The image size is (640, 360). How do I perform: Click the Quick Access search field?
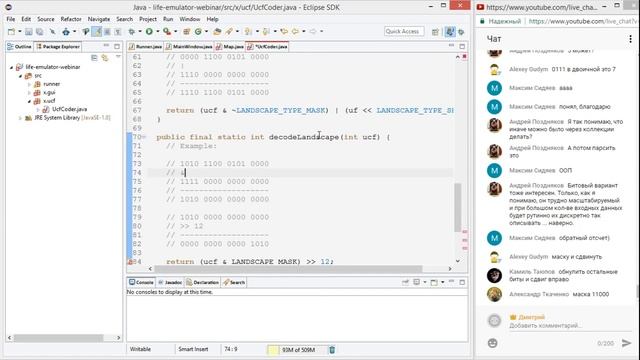[x=404, y=31]
